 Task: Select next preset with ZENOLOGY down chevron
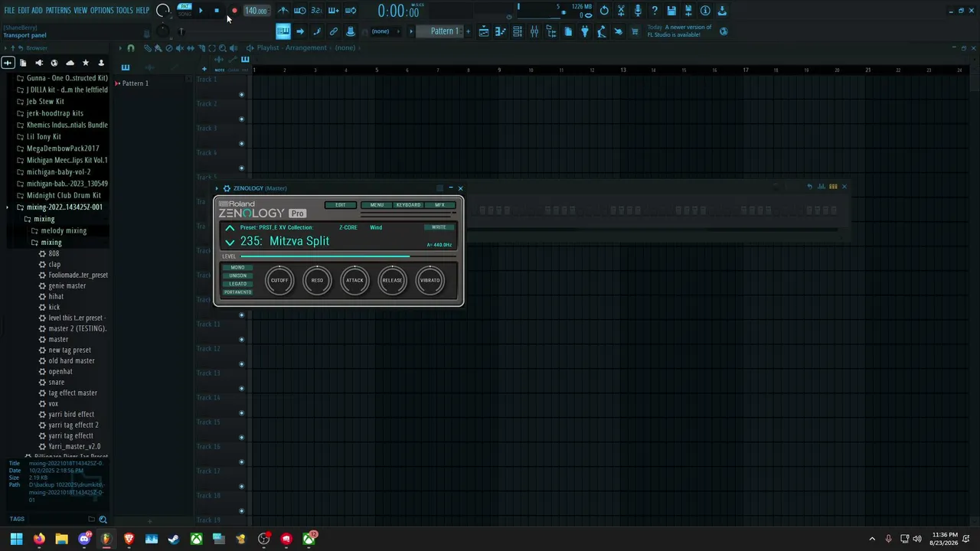click(x=230, y=242)
